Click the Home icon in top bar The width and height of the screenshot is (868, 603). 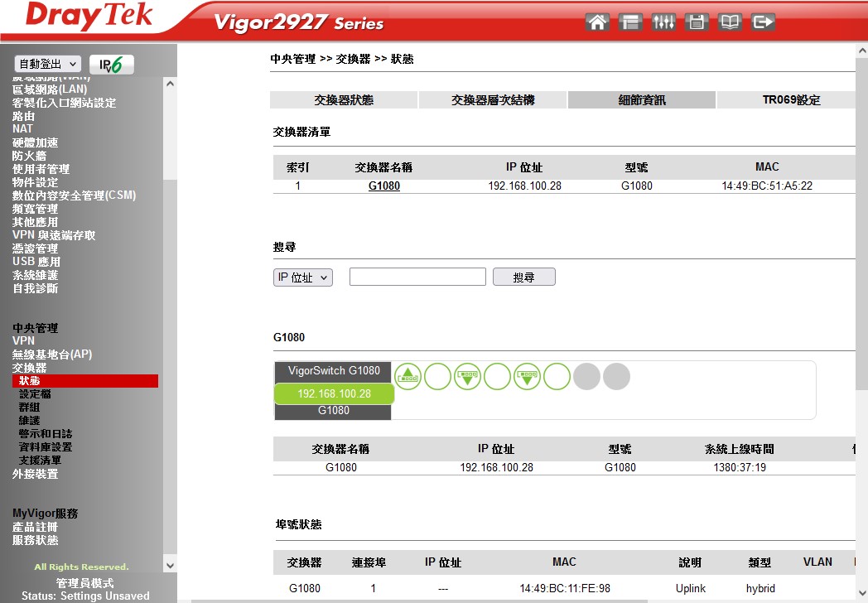[x=597, y=22]
